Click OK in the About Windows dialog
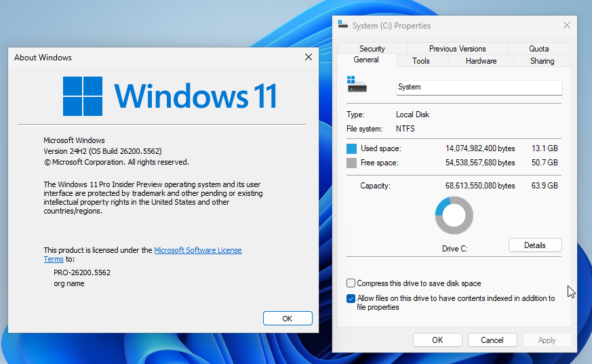 288,319
